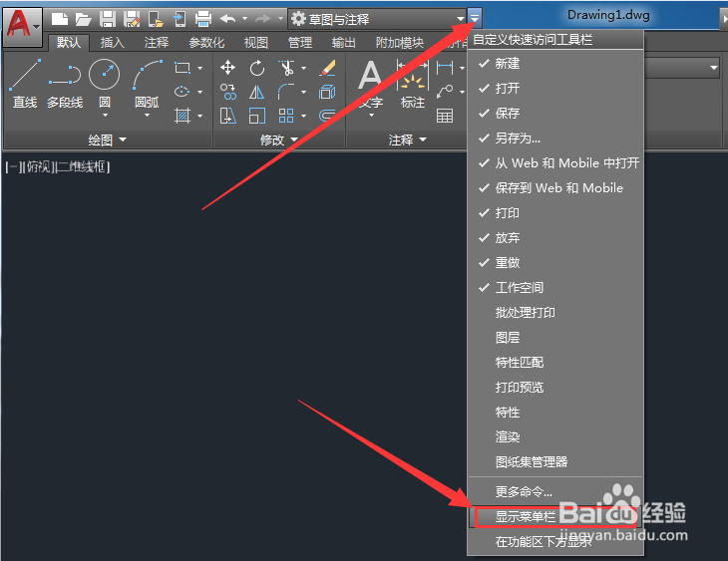Open the 圆 circle options dropdown arrow
728x561 pixels.
[105, 115]
